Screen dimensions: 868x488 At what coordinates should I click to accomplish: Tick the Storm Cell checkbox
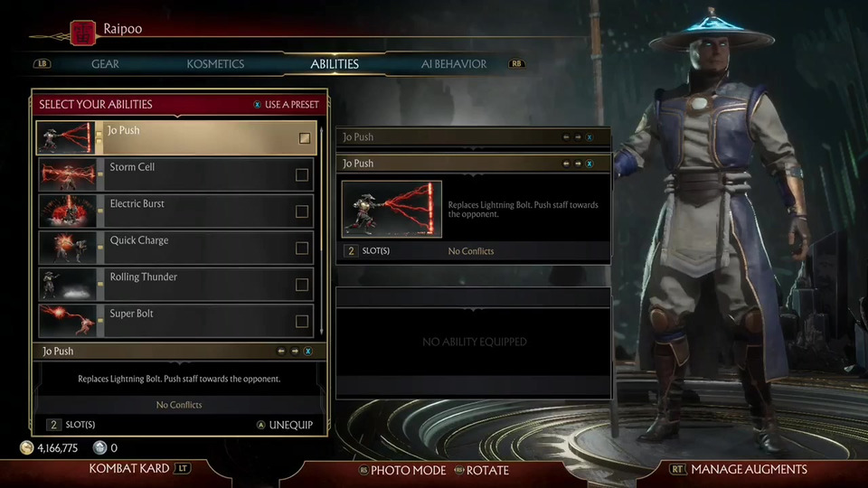coord(302,174)
